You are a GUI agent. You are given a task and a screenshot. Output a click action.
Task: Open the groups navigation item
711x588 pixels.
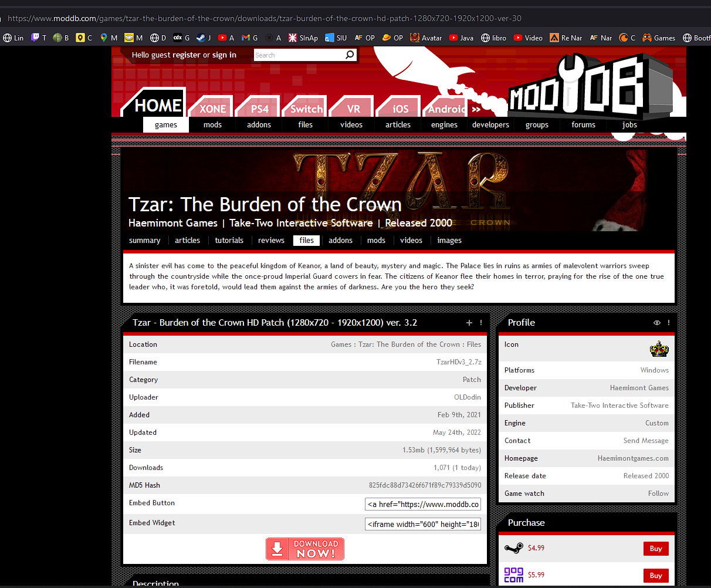(x=537, y=124)
